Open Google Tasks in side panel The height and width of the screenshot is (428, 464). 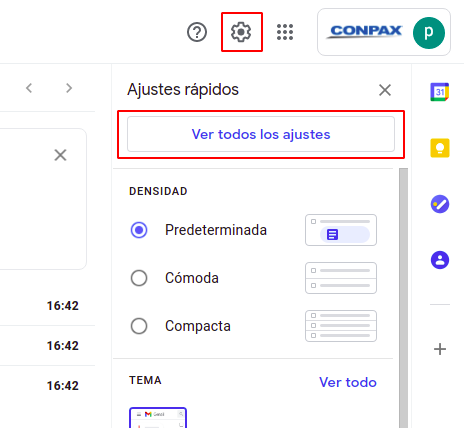pyautogui.click(x=440, y=204)
